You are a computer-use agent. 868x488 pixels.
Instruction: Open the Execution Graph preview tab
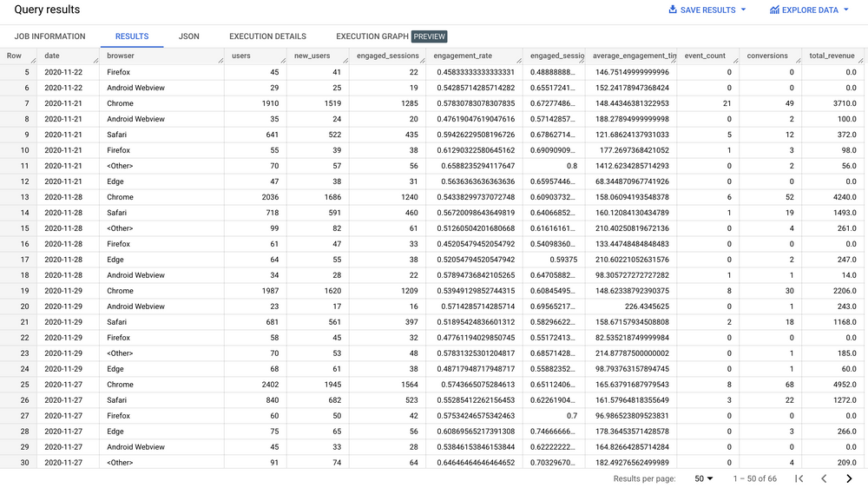coord(391,36)
